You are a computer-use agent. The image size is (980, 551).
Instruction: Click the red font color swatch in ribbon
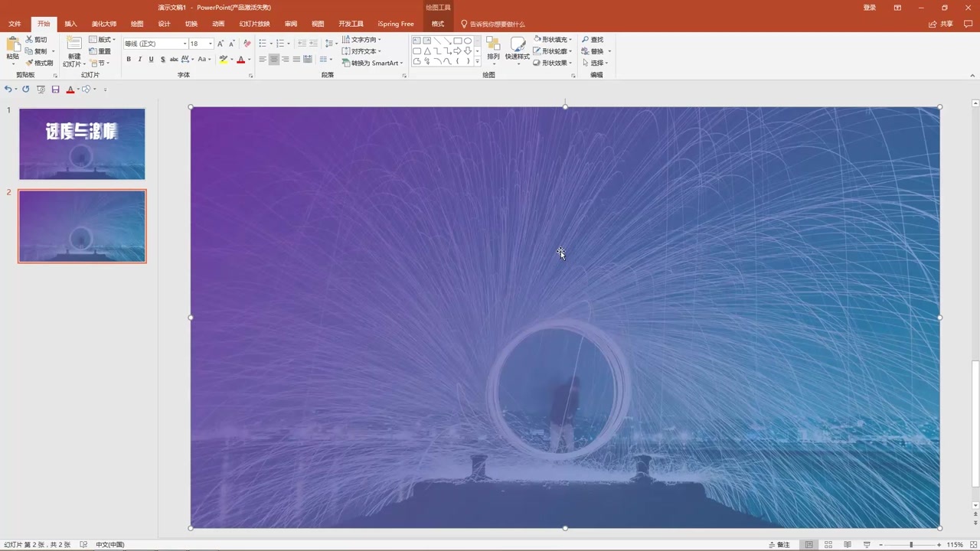click(240, 59)
